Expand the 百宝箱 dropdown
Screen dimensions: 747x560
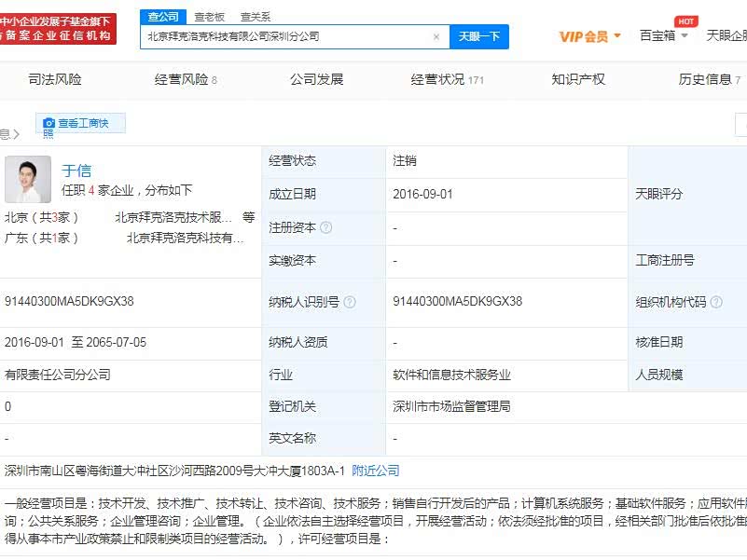[663, 35]
